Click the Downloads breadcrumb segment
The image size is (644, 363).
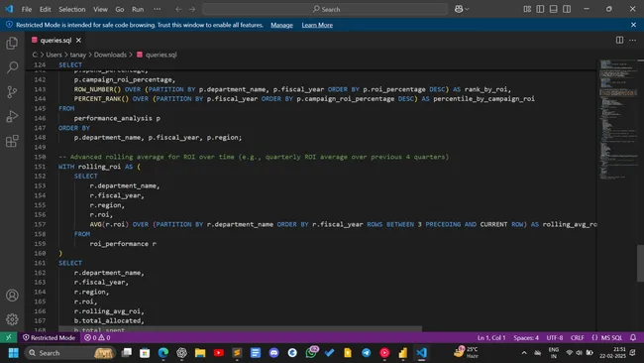110,55
